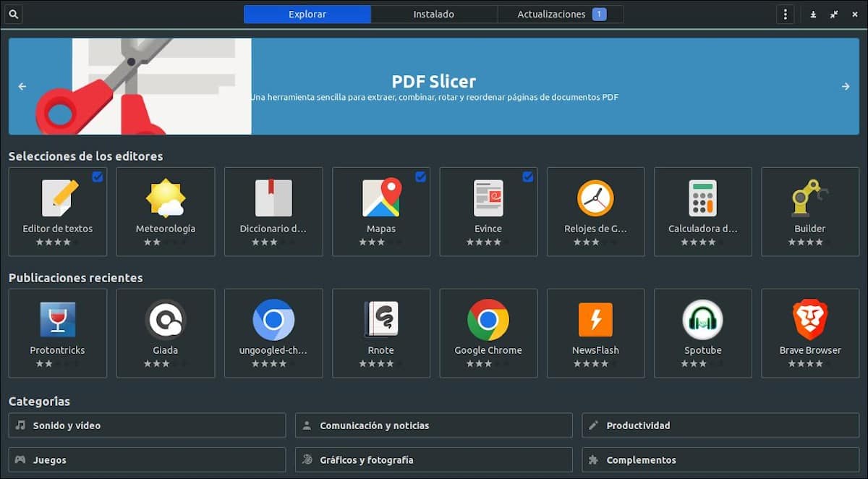Screen dimensions: 868x479
Task: Open the search icon in header
Action: coord(13,14)
